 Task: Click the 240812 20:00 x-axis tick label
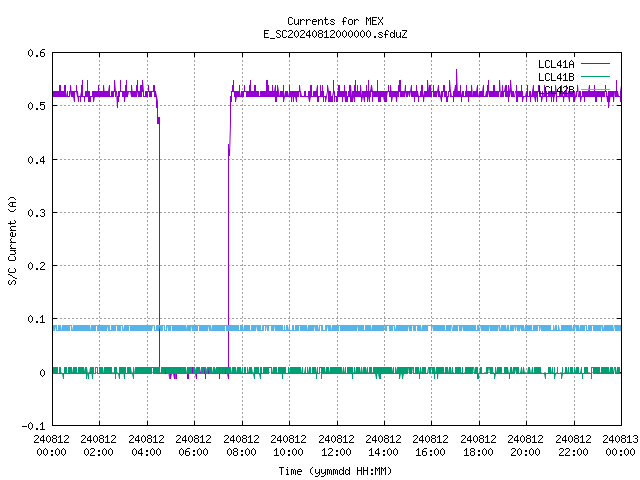click(x=525, y=446)
